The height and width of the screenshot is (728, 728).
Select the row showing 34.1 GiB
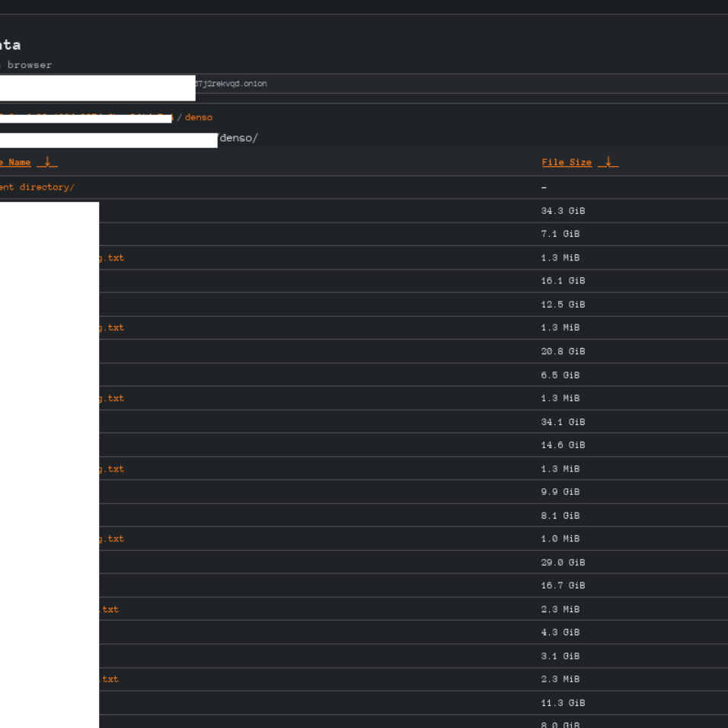click(364, 422)
